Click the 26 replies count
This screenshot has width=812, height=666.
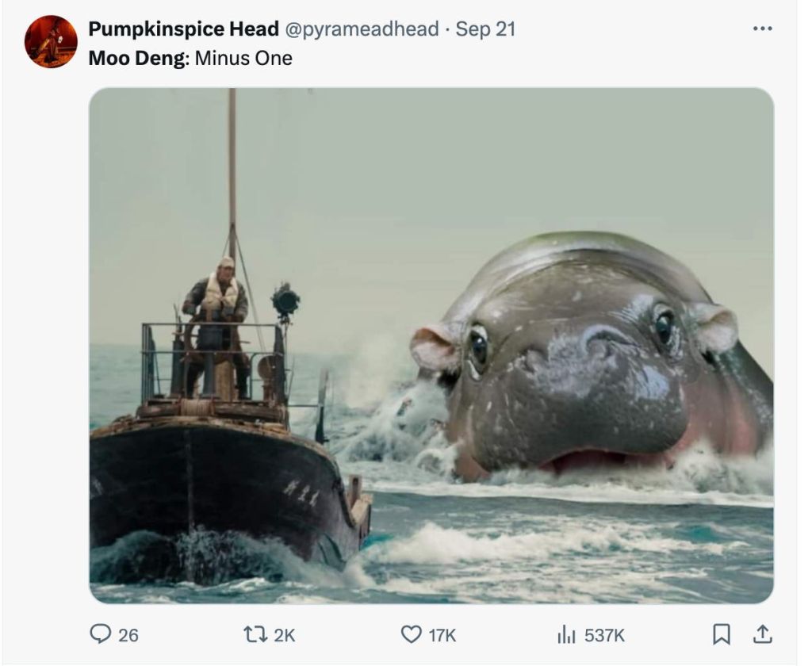click(128, 635)
